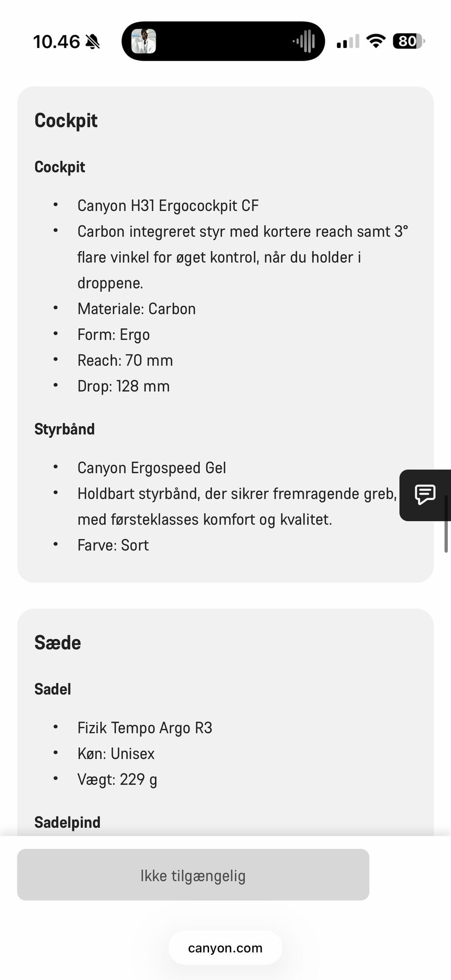The image size is (451, 980).
Task: Select the Canyon H31 Ergocockpit CF item
Action: 168,206
